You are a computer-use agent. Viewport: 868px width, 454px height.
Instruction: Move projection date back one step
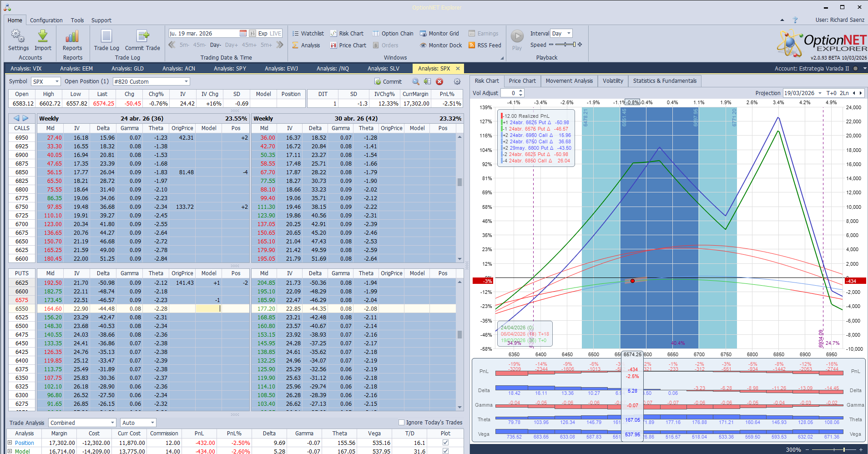pos(854,93)
